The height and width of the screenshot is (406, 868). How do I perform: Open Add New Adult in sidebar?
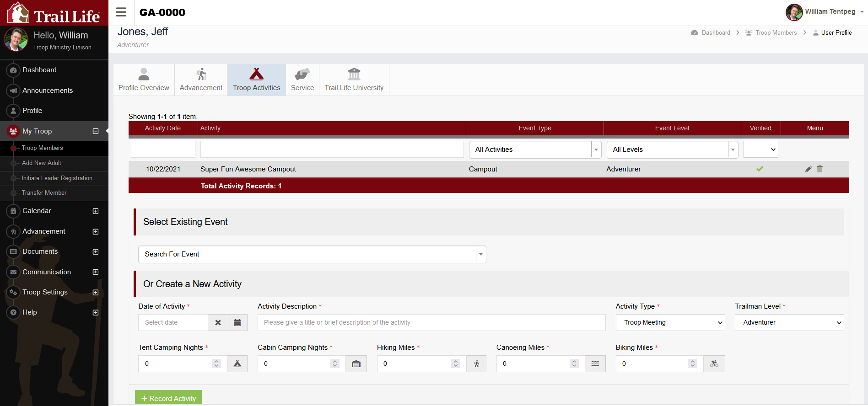point(41,163)
